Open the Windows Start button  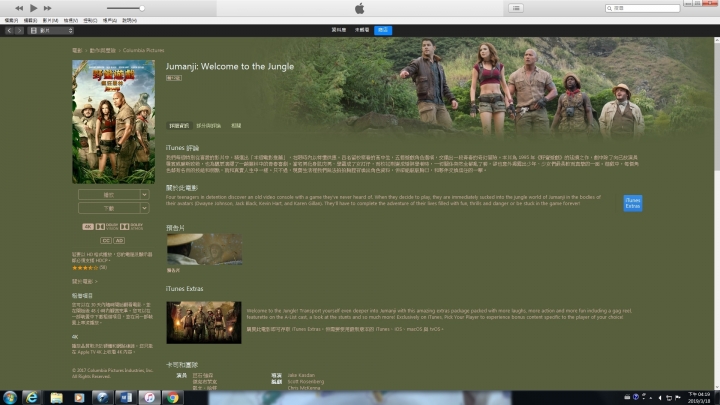[x=10, y=398]
